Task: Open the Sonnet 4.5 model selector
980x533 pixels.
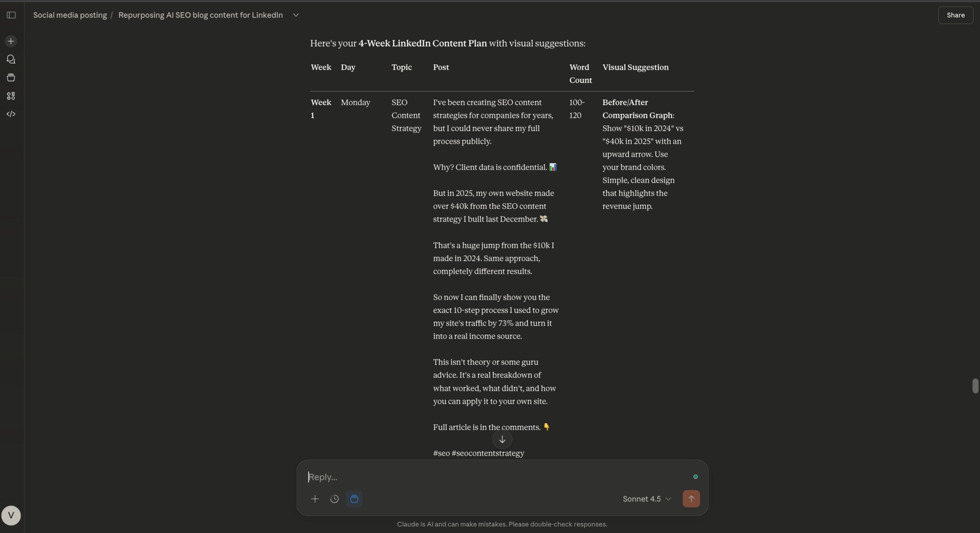Action: pyautogui.click(x=647, y=499)
